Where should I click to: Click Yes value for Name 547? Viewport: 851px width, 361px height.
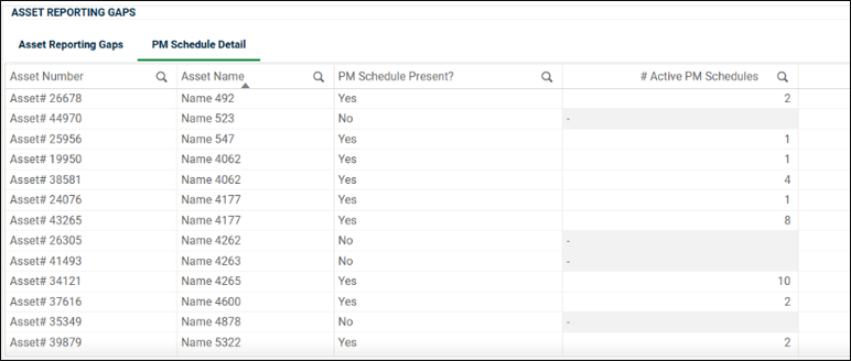pos(347,139)
